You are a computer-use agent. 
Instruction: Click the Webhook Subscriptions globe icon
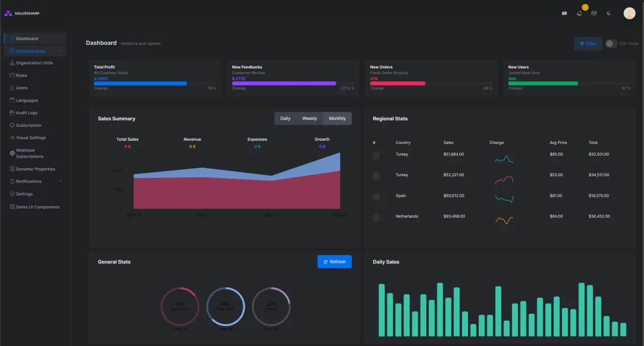coord(12,154)
